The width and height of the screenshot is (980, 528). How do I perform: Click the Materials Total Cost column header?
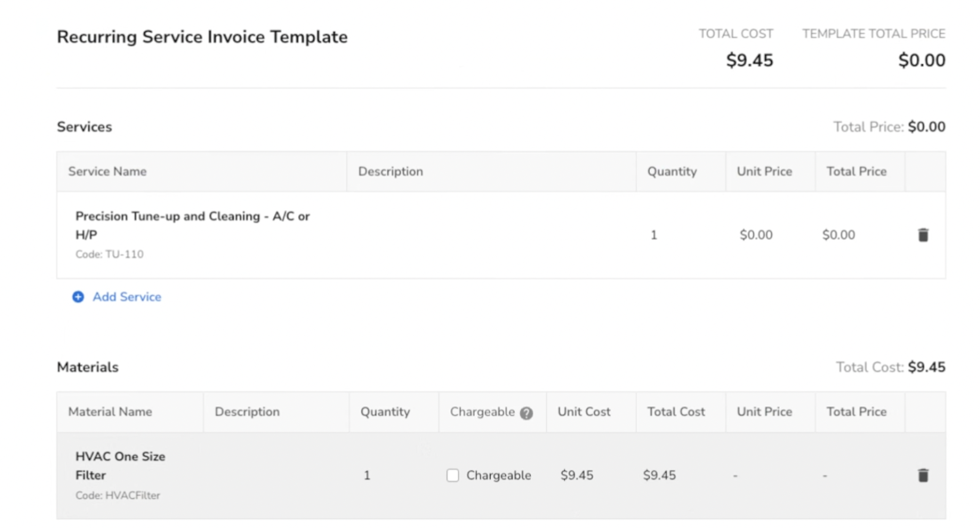(x=676, y=412)
